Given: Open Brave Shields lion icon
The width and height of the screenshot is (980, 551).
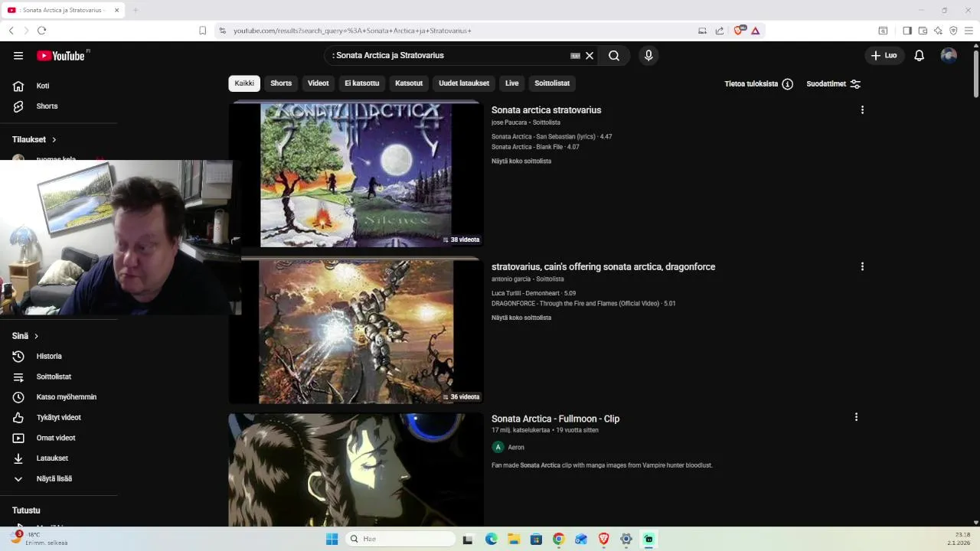Looking at the screenshot, I should pos(740,31).
